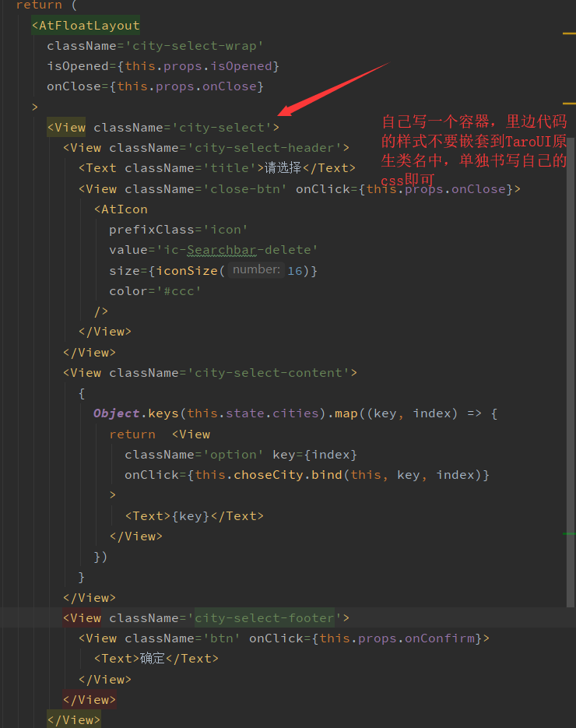This screenshot has width=576, height=728.
Task: Click the choseCity method reference
Action: [x=268, y=475]
